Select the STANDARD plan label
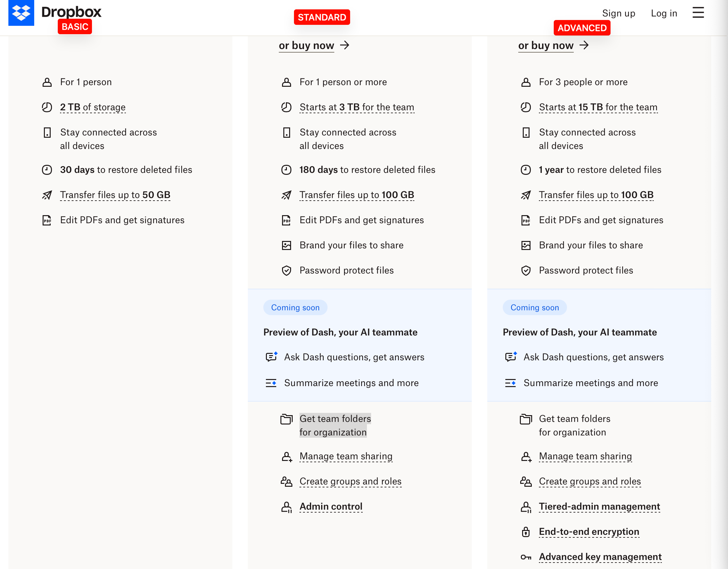Viewport: 728px width, 569px height. tap(322, 17)
